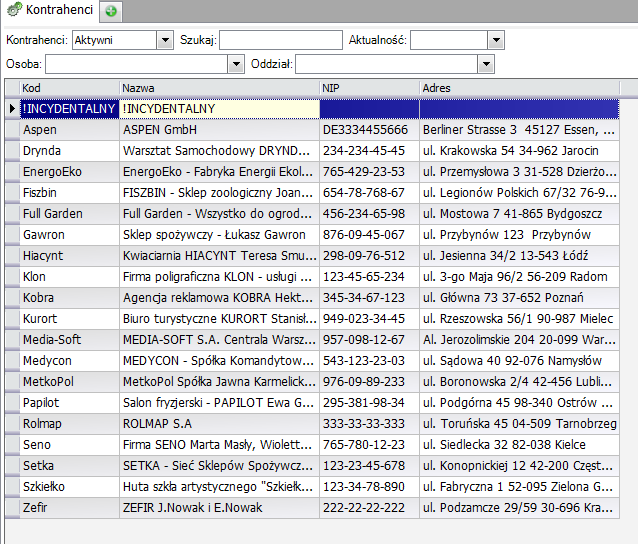This screenshot has height=544, width=638.
Task: Click the MEDIA-SOFT S.A. Centrala cell
Action: pyautogui.click(x=219, y=340)
